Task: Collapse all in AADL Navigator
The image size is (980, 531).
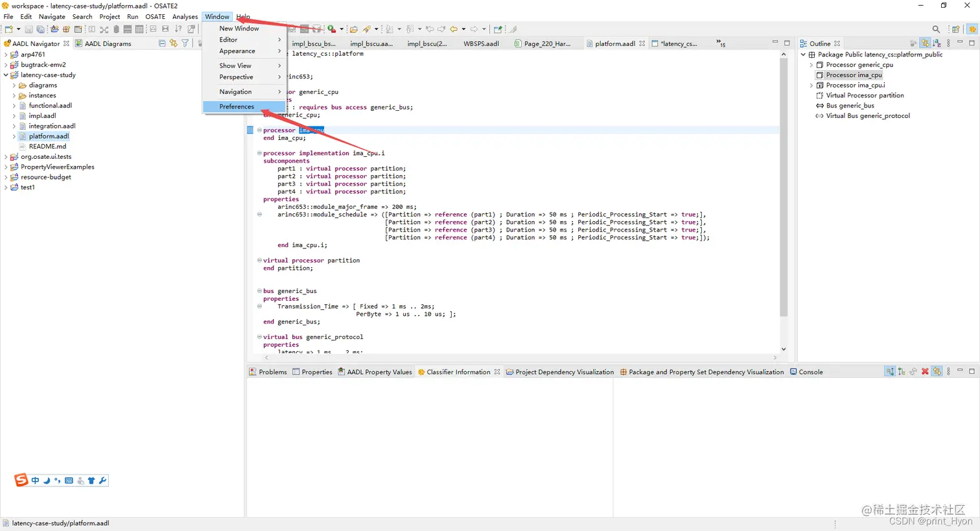Action: coord(162,43)
